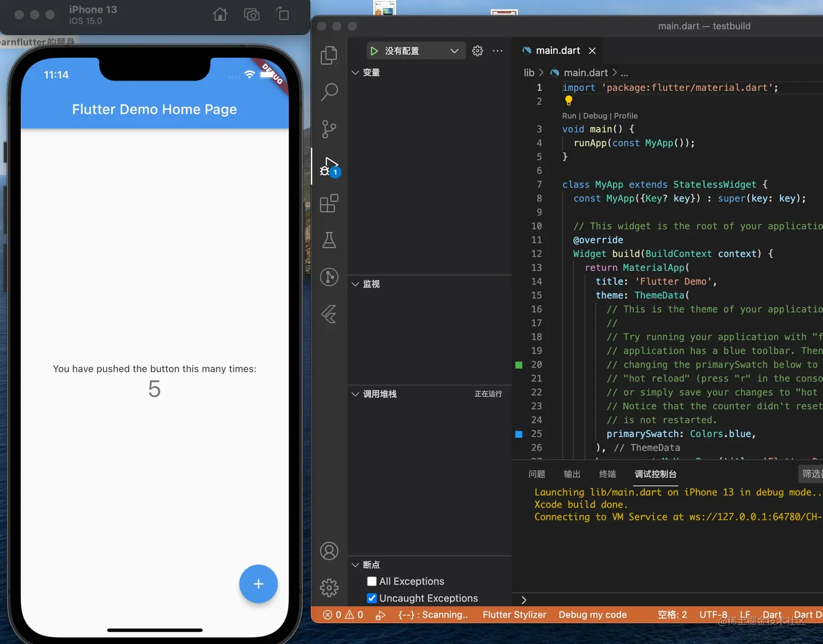Switch to the 问题 panel tab
Image resolution: width=823 pixels, height=644 pixels.
(537, 474)
